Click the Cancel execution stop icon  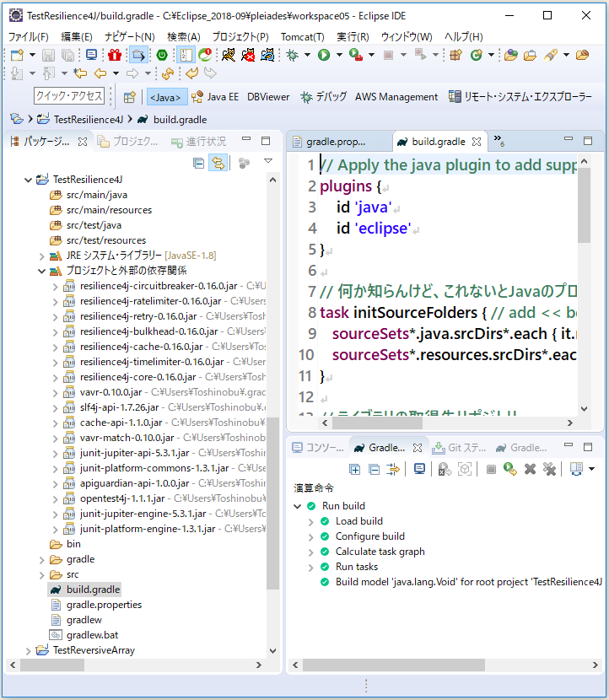tap(491, 469)
